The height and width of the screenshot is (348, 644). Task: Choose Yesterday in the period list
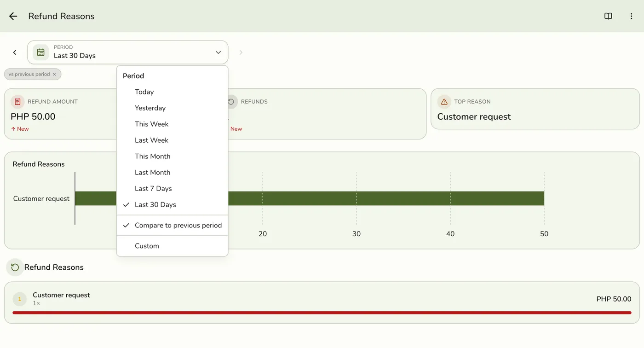(172, 108)
